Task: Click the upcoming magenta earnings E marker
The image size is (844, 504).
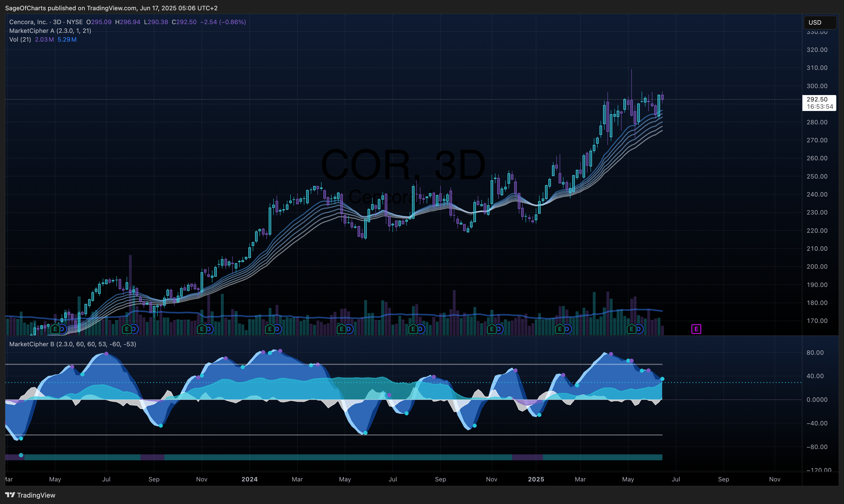Action: tap(696, 329)
